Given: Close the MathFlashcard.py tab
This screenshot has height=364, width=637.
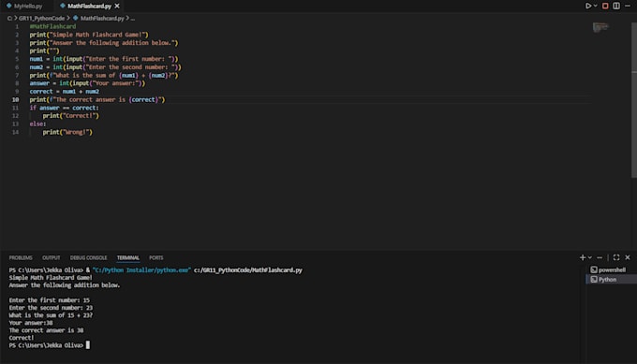Looking at the screenshot, I should (x=117, y=7).
